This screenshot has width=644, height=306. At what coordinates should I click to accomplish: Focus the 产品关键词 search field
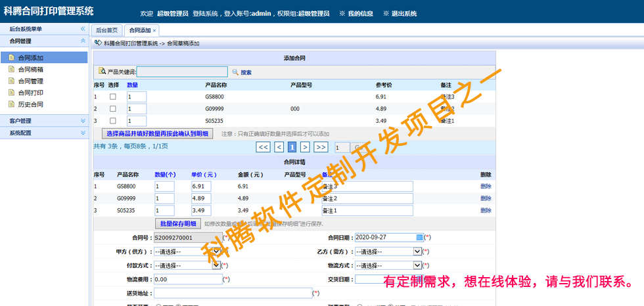[x=182, y=72]
